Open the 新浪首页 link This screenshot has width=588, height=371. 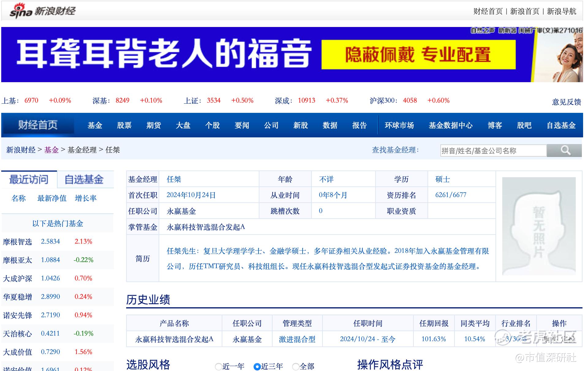coord(525,11)
